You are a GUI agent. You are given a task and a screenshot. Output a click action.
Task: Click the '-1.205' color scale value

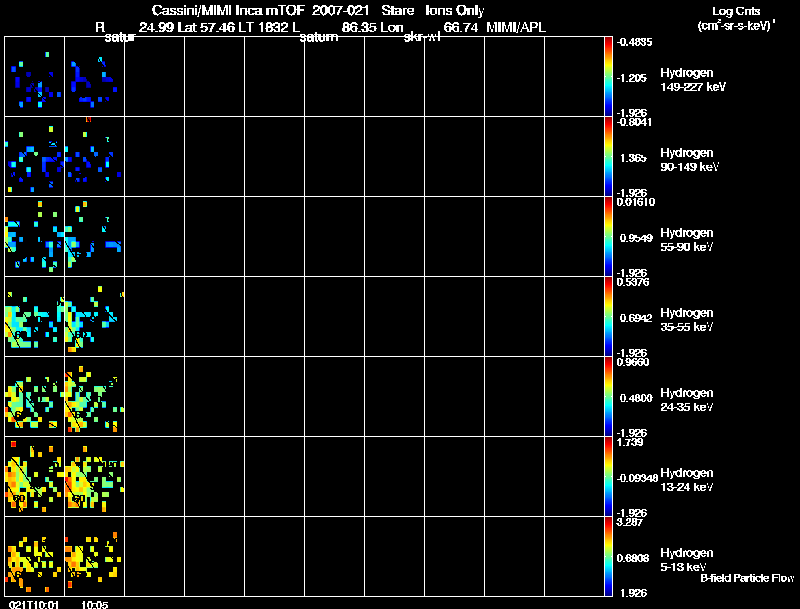[631, 78]
